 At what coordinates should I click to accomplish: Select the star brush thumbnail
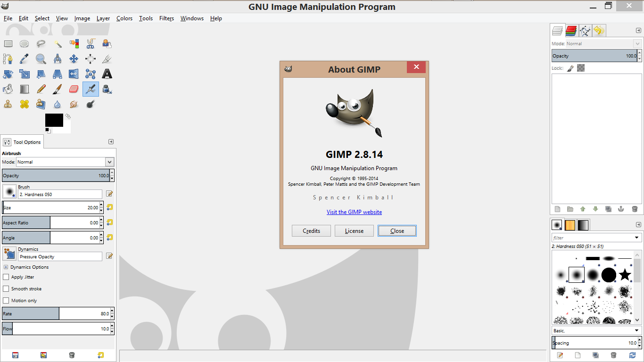[x=625, y=275]
